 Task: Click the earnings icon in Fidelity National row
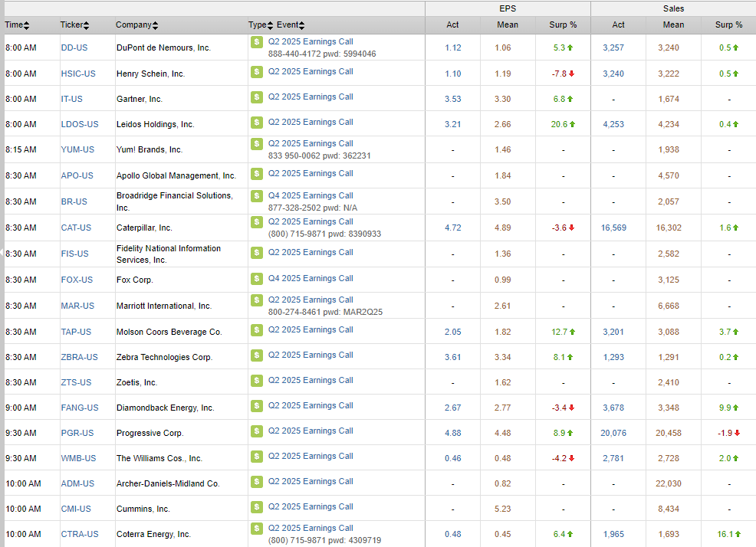pos(257,253)
